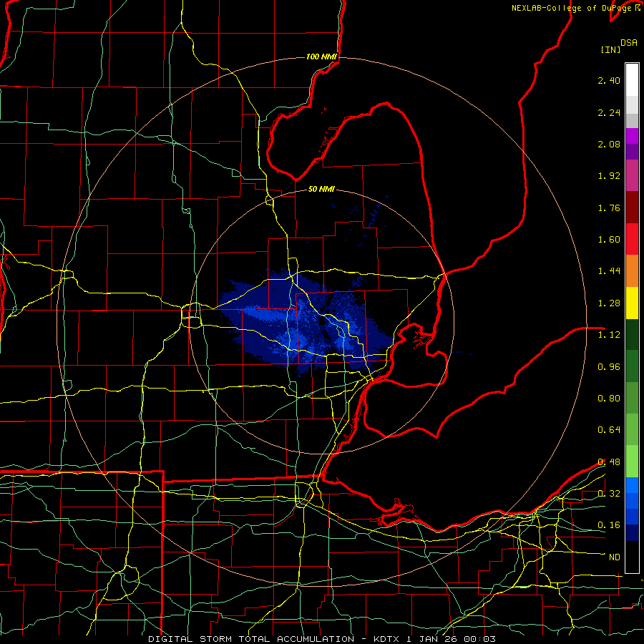This screenshot has width=644, height=644.
Task: Click the DSA product label above legend
Action: pyautogui.click(x=629, y=43)
